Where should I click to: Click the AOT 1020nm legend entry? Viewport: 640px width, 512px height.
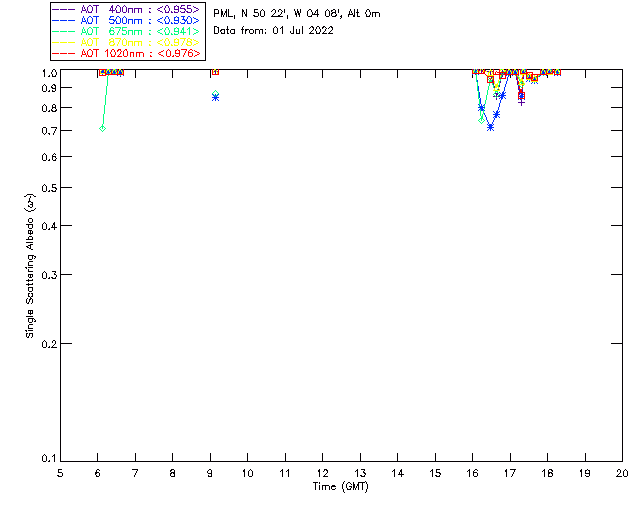click(127, 53)
